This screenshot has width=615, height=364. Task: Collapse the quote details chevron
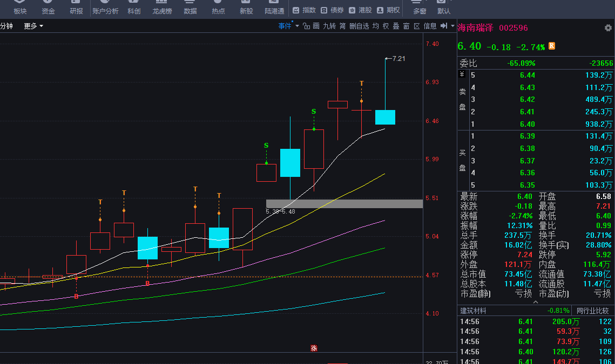(x=536, y=303)
